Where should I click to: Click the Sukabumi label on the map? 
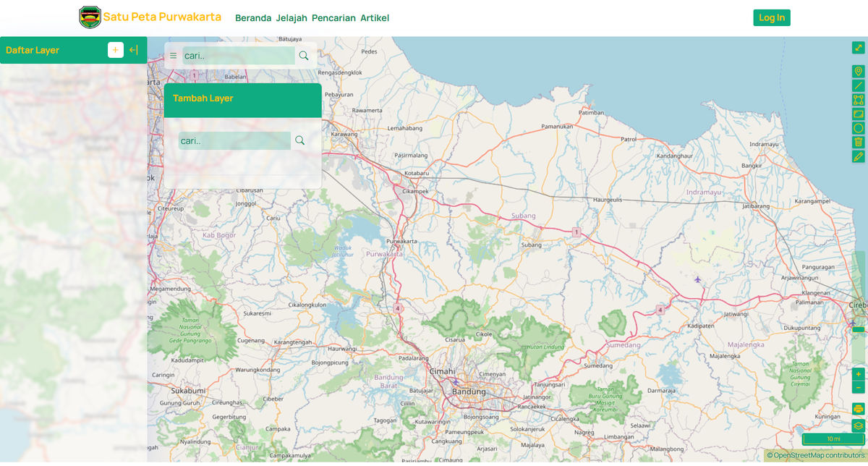pyautogui.click(x=188, y=391)
